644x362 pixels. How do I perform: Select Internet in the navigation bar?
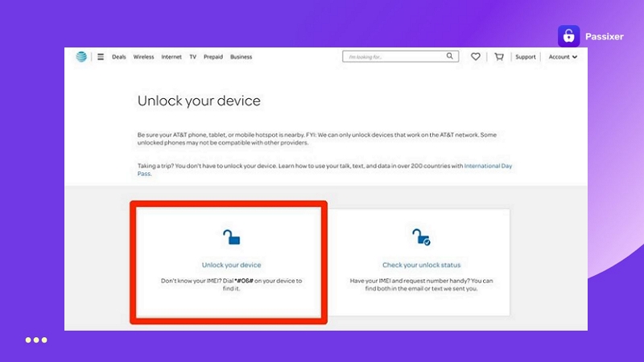(171, 57)
